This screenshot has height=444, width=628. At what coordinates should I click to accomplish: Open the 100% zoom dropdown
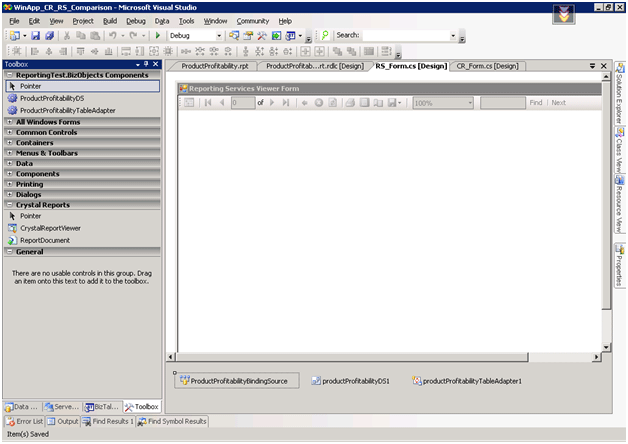point(470,103)
